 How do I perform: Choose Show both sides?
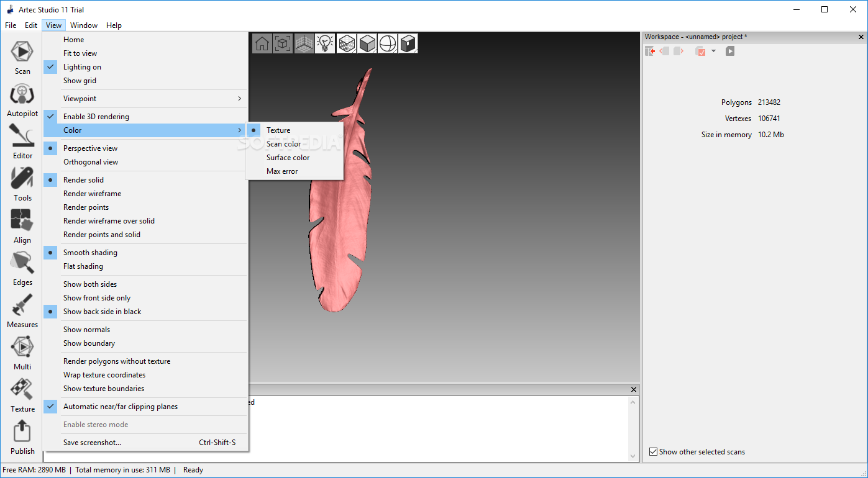(145, 284)
